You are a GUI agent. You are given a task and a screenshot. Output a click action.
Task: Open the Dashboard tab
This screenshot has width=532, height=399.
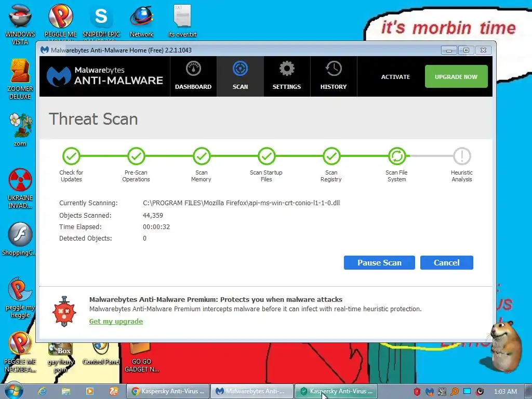pos(193,76)
